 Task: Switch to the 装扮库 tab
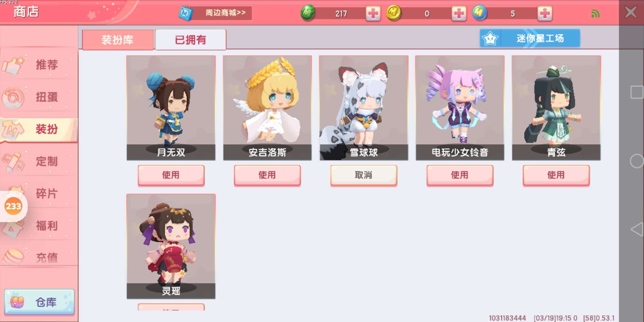point(117,40)
